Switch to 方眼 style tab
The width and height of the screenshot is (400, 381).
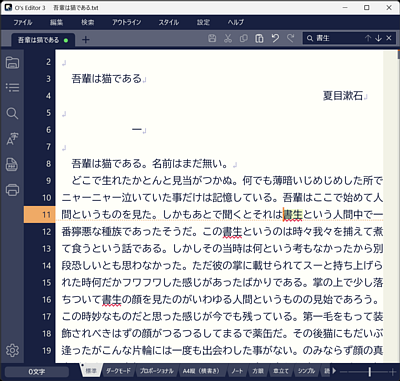(258, 371)
